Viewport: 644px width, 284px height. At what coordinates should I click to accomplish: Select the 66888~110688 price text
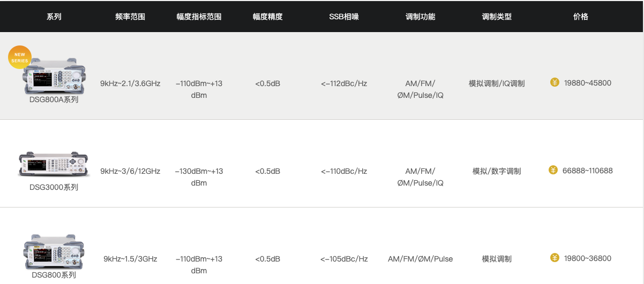tap(588, 171)
